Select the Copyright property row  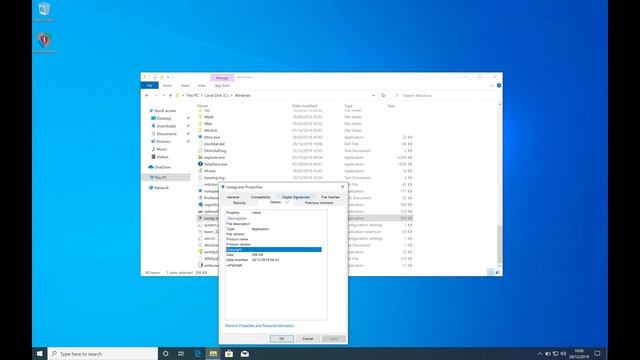coord(273,249)
